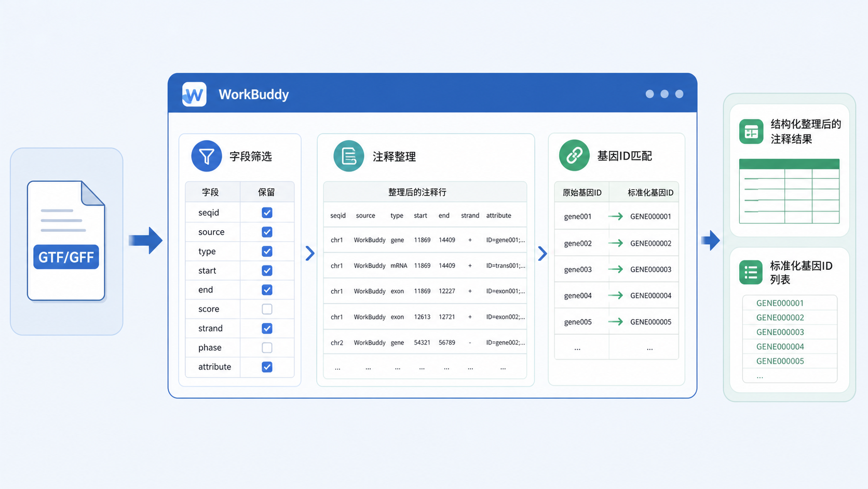868x489 pixels.
Task: Click the last window control dot
Action: click(679, 94)
